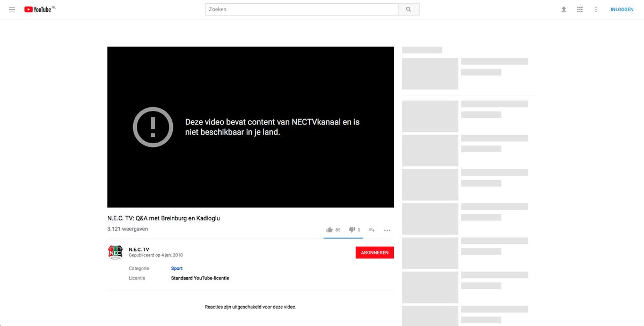Click the N.E.C. TV channel avatar

click(x=115, y=253)
